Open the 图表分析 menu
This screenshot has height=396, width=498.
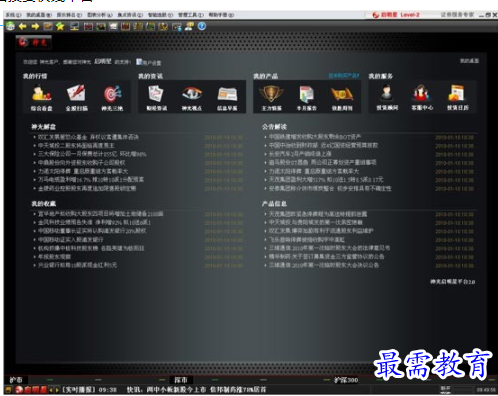(x=100, y=15)
